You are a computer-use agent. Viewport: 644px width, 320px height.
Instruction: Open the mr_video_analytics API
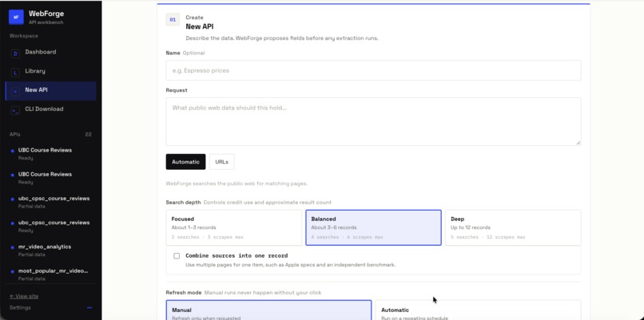50,251
